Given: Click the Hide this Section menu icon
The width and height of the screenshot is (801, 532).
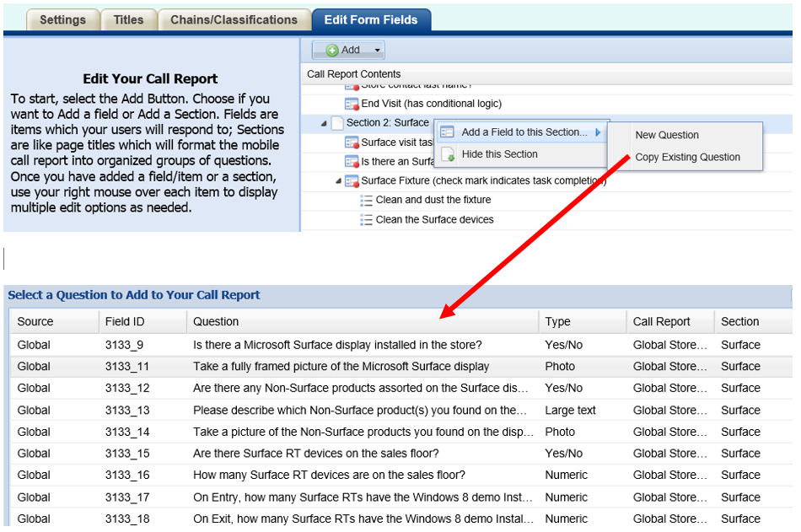Looking at the screenshot, I should [448, 155].
